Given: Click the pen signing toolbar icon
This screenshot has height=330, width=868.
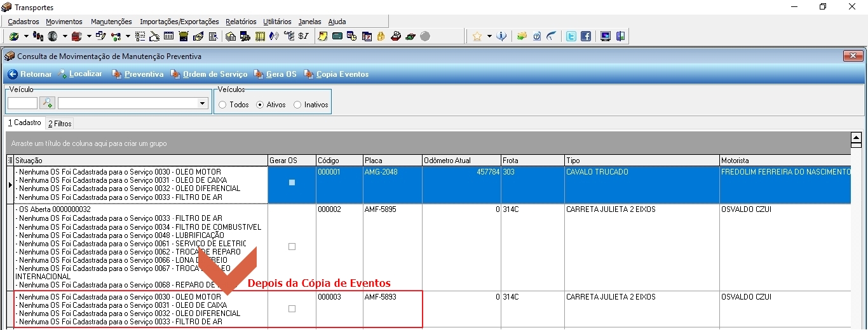Looking at the screenshot, I should (154, 36).
